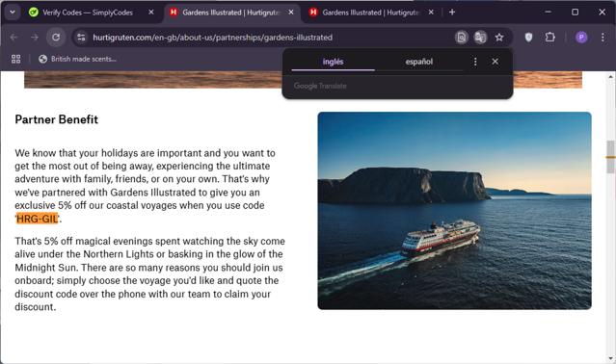Click the address bar URL field
This screenshot has height=364, width=616.
[212, 38]
